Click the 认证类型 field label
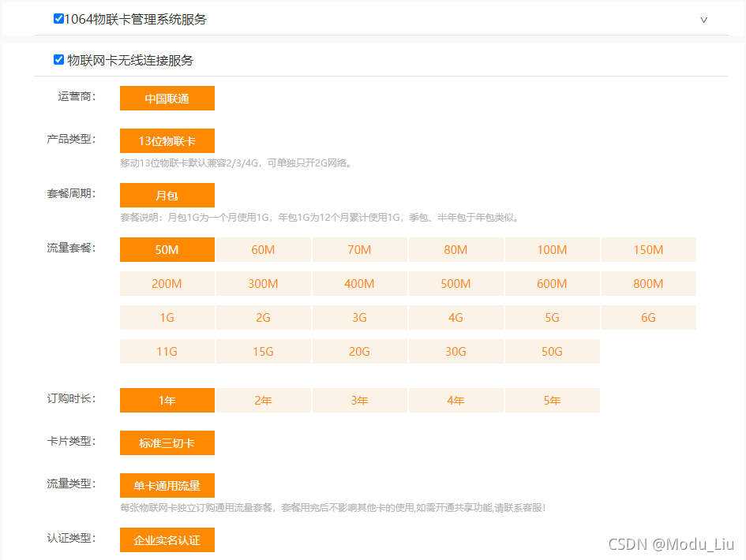Image resolution: width=746 pixels, height=560 pixels. point(71,538)
